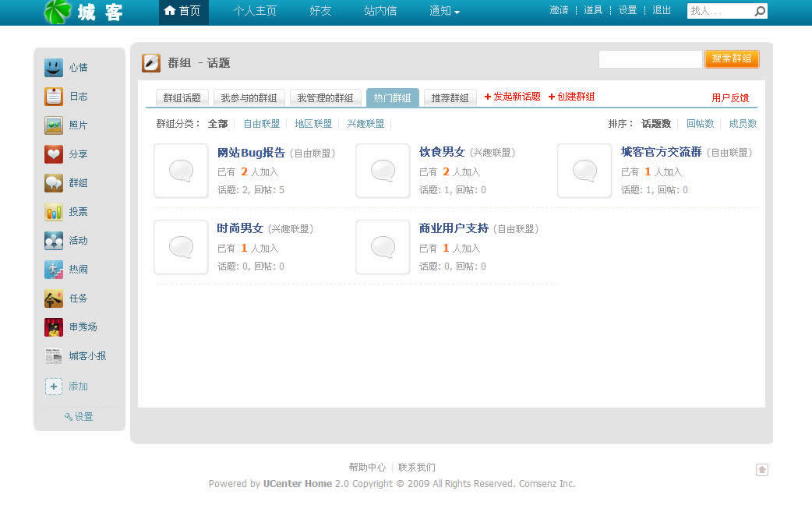Screen dimensions: 812x526
Task: Open the 用户反馈 feedback link
Action: [730, 98]
